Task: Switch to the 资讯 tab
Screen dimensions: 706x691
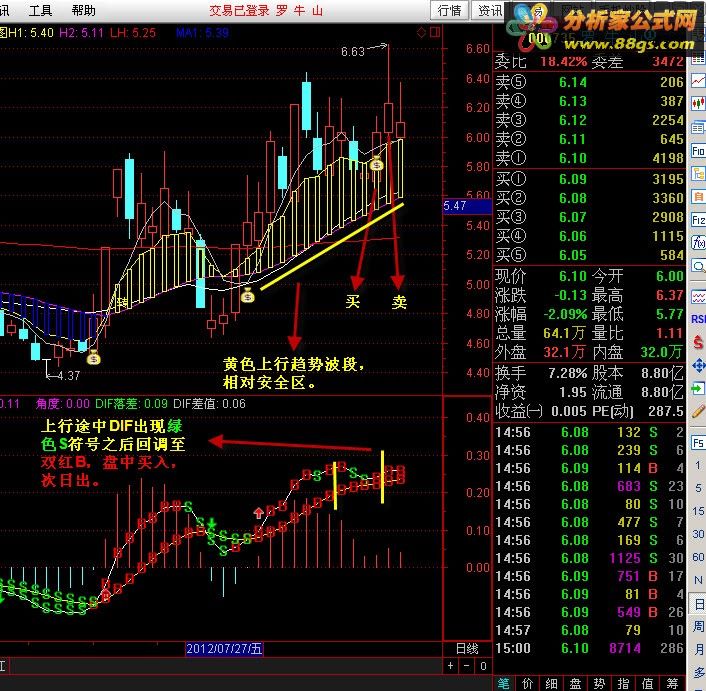Action: pyautogui.click(x=489, y=10)
